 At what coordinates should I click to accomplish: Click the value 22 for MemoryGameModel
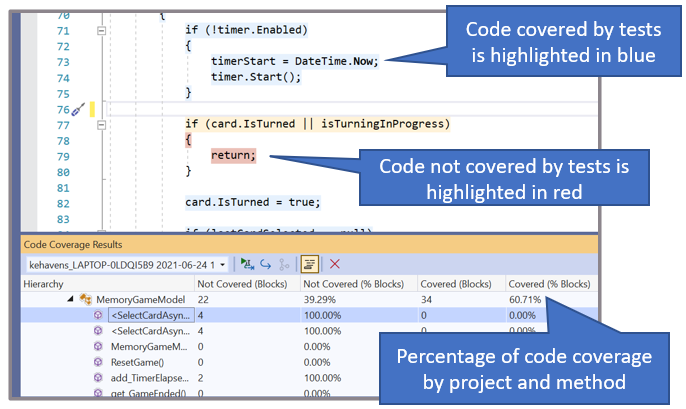(203, 300)
